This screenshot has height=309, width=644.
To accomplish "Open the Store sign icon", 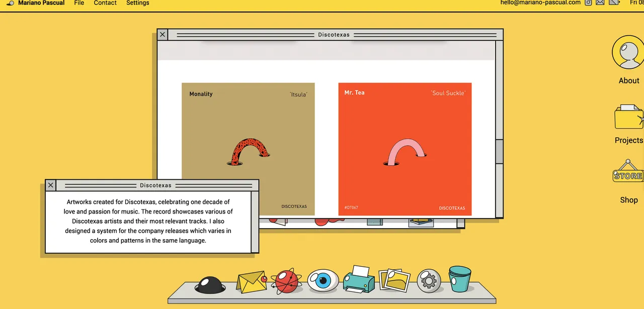I will [628, 172].
